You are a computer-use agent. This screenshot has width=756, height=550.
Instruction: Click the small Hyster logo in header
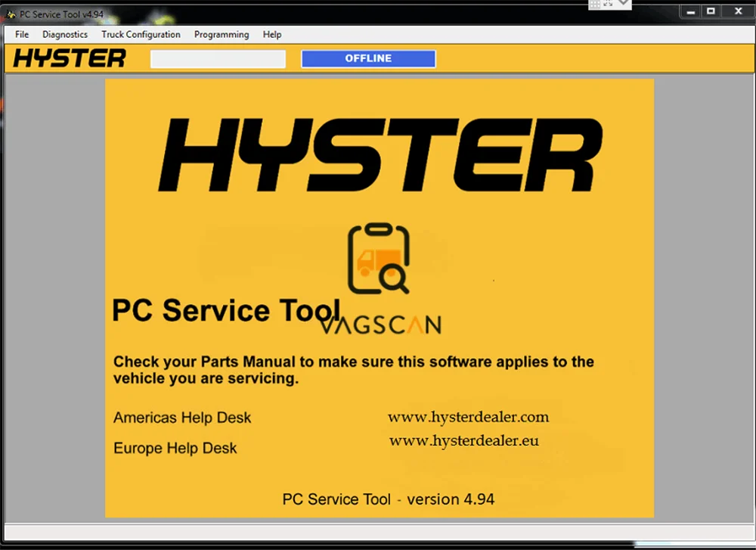[x=70, y=58]
